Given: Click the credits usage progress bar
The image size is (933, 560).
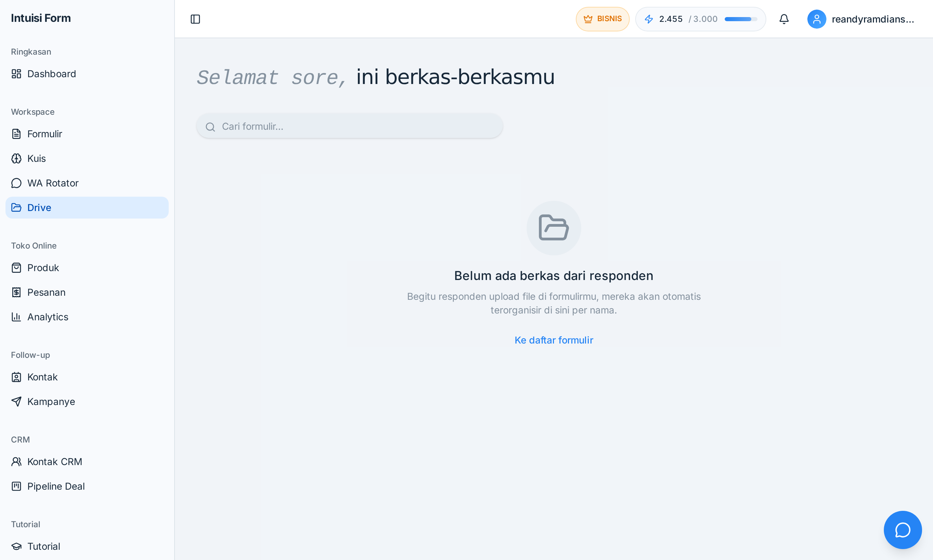Looking at the screenshot, I should point(740,19).
